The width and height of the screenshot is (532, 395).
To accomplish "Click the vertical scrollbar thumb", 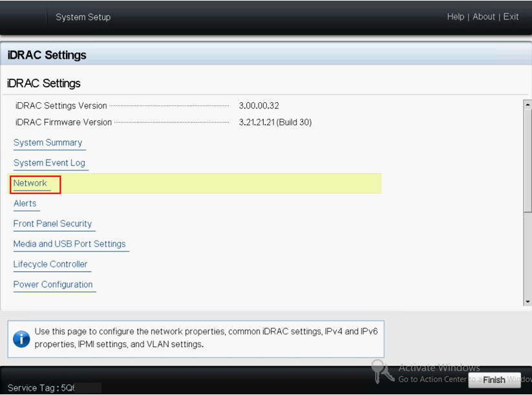I will (x=527, y=161).
